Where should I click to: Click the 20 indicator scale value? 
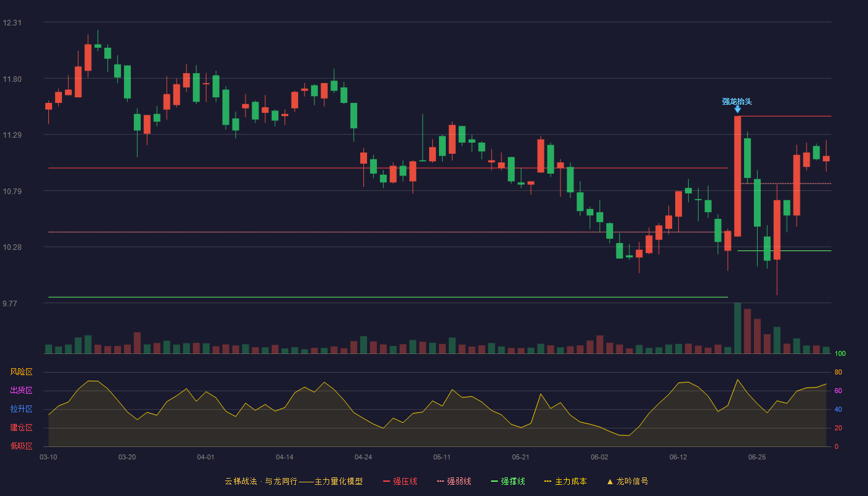coord(838,428)
